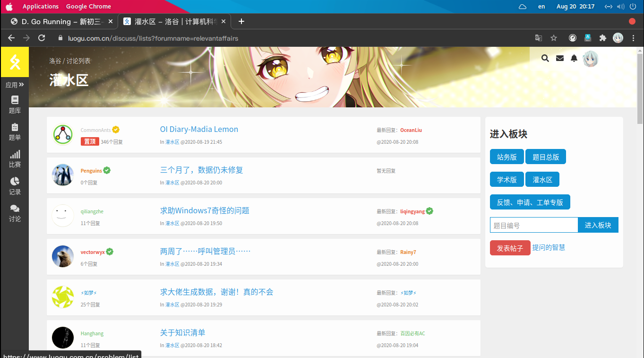
Task: Go to the 学术版 board
Action: click(x=507, y=180)
